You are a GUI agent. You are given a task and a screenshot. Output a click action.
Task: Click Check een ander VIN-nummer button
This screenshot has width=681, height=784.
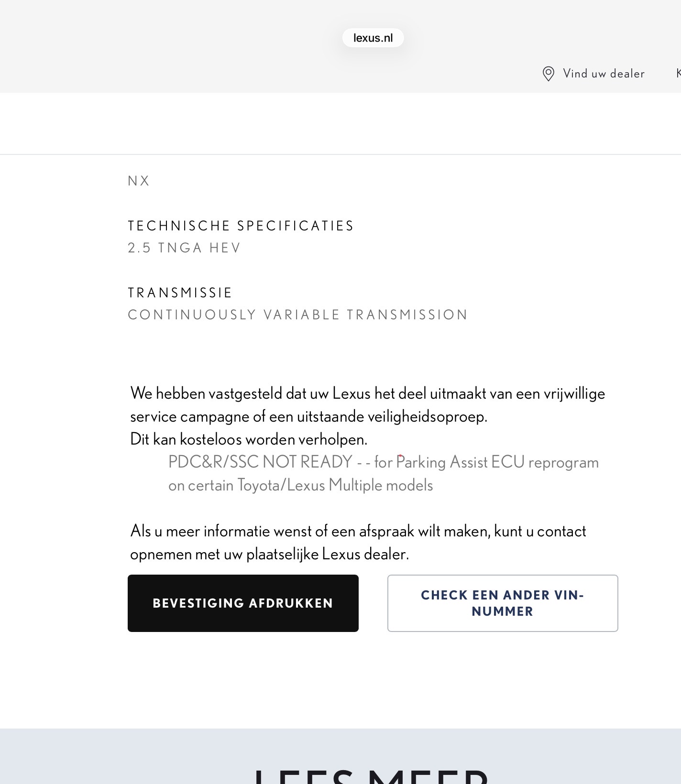(x=502, y=603)
